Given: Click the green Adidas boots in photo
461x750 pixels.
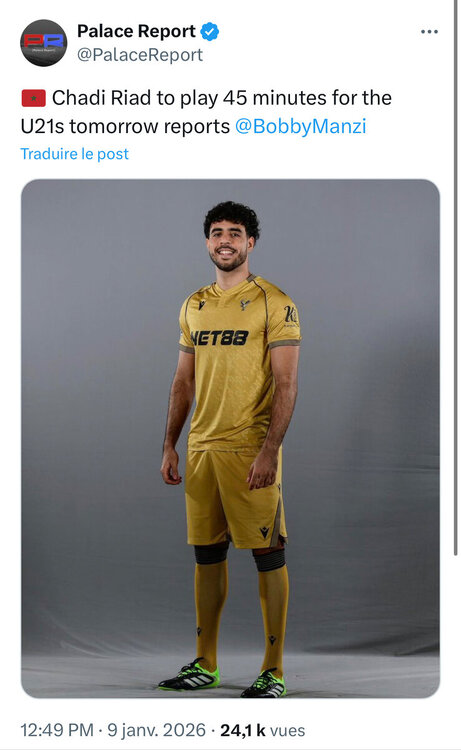Looking at the screenshot, I should tap(223, 678).
